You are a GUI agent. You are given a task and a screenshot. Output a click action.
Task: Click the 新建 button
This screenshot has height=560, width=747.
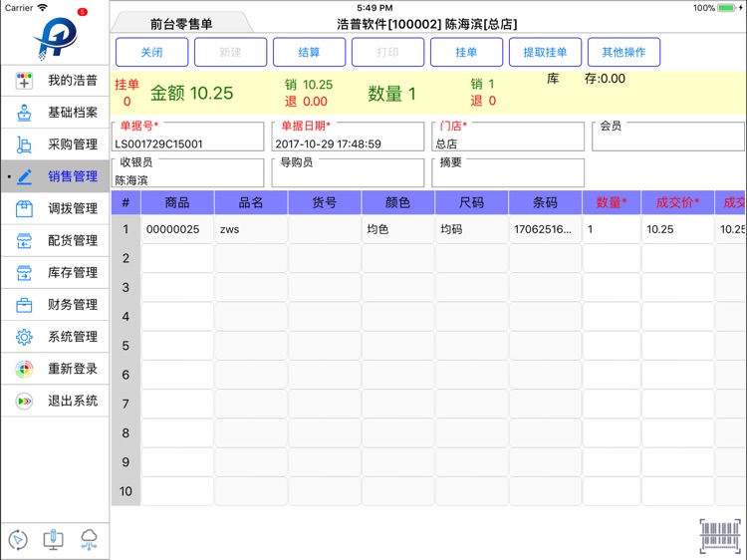[231, 52]
